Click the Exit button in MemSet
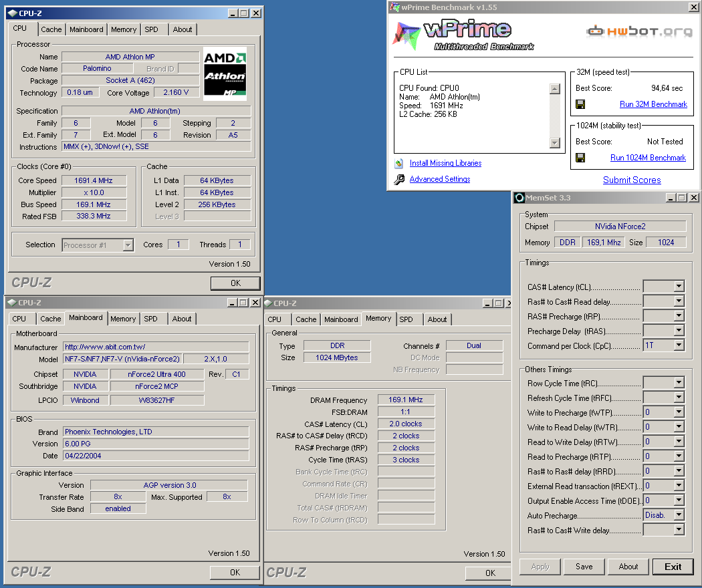Image resolution: width=702 pixels, height=588 pixels. tap(673, 567)
